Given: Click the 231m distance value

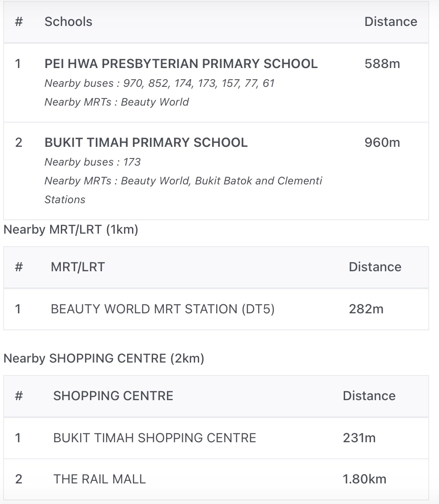Looking at the screenshot, I should pyautogui.click(x=359, y=438).
